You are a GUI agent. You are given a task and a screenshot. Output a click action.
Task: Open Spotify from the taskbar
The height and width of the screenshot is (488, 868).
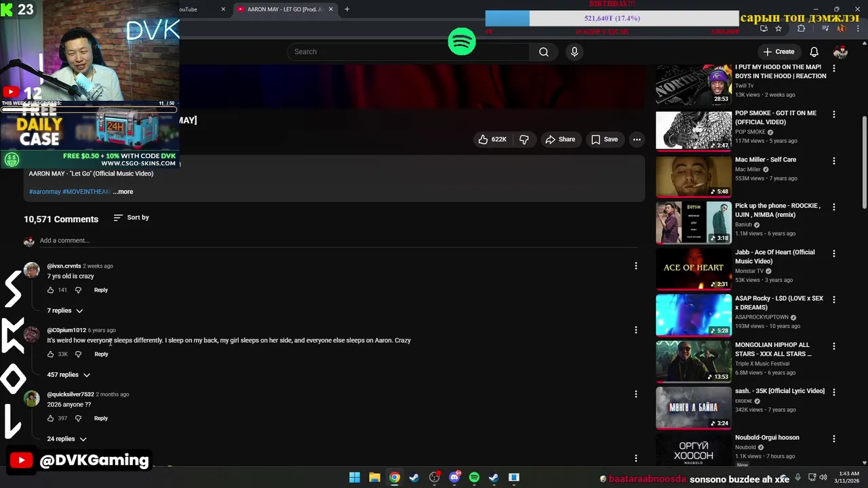(x=474, y=478)
